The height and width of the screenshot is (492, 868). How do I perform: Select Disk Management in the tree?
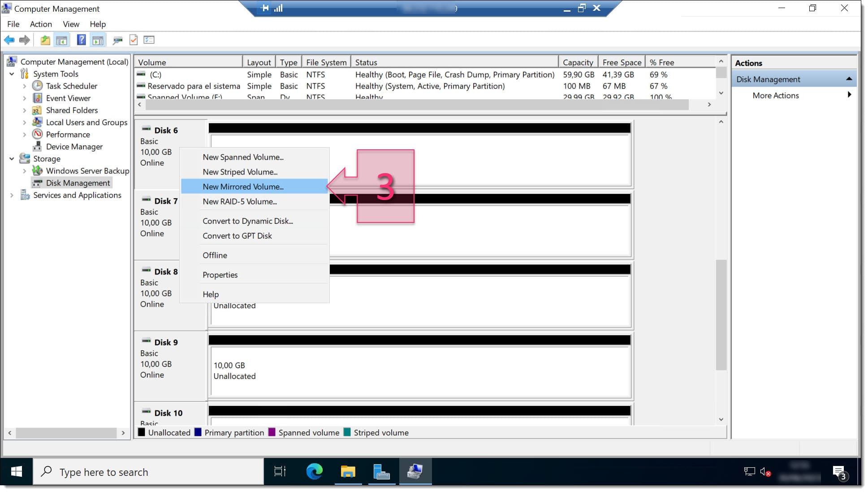tap(78, 183)
